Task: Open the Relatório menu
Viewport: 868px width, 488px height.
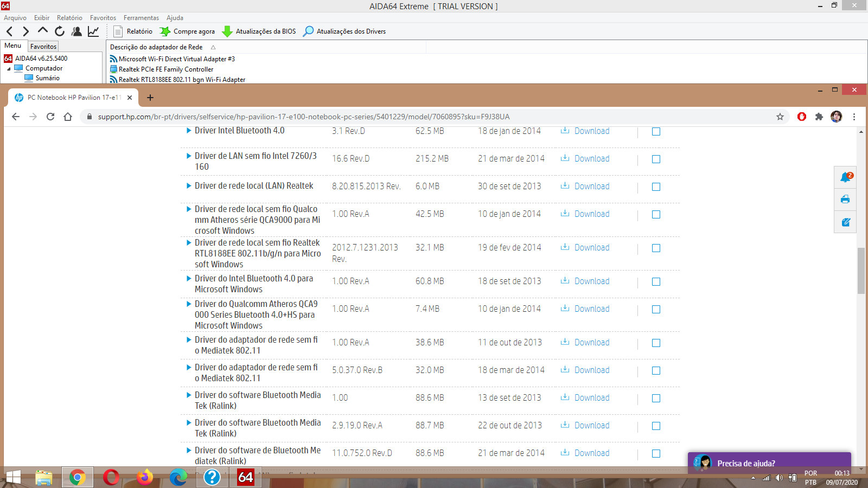Action: click(69, 18)
